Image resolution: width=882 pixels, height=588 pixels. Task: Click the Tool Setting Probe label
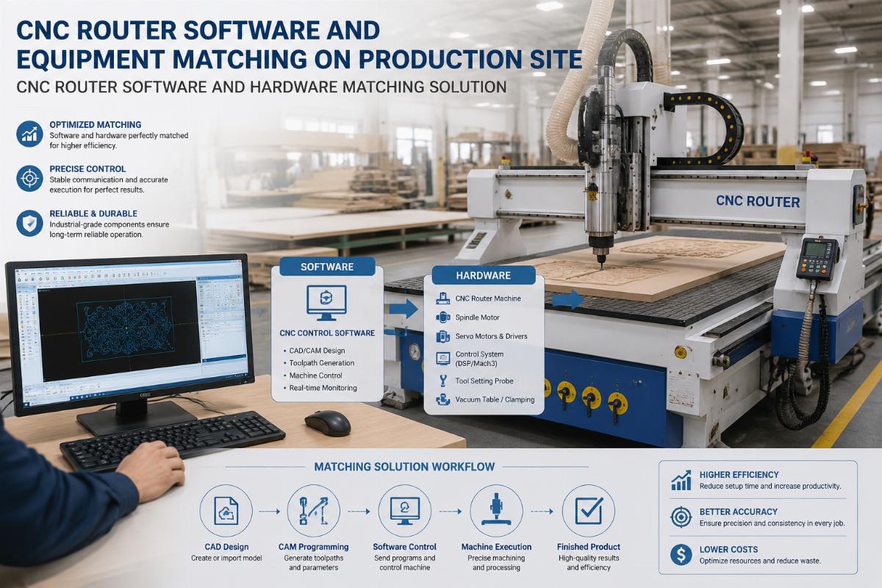point(484,381)
